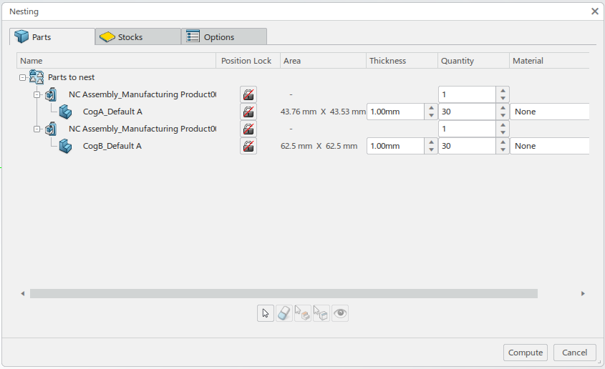Click the Cancel button
Screen dimensions: 605x369
point(575,352)
